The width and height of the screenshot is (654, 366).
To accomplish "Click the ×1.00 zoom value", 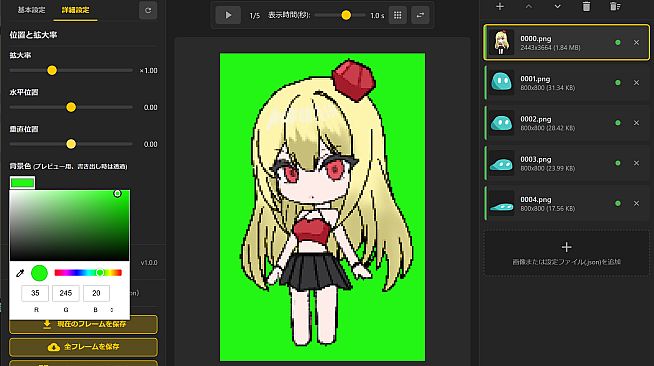I will (x=148, y=71).
